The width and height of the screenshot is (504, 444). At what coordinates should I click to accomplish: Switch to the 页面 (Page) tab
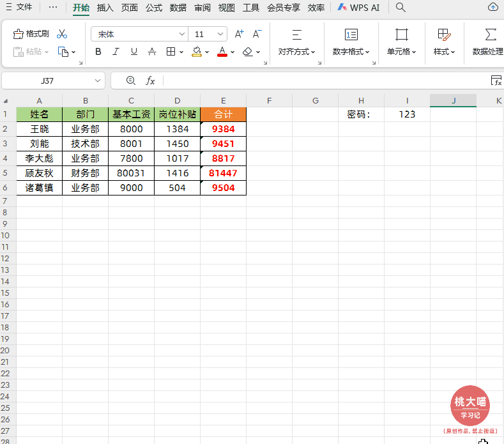(130, 8)
